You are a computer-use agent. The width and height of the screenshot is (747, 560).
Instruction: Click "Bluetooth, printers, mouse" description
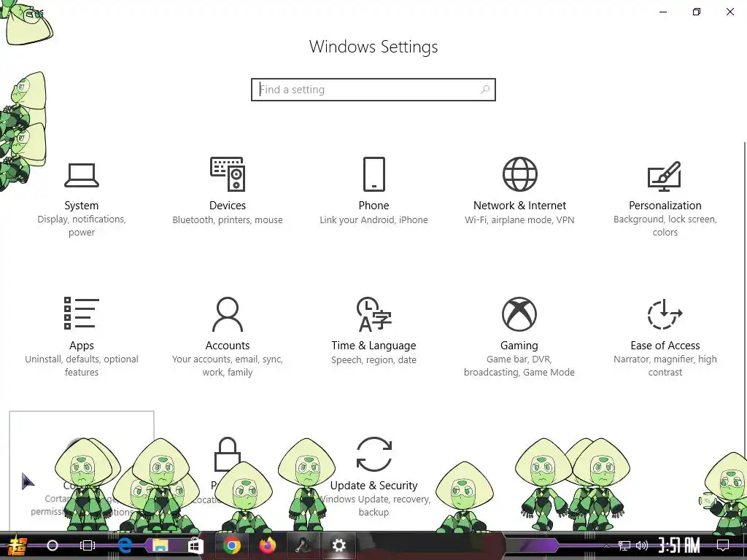pyautogui.click(x=228, y=220)
